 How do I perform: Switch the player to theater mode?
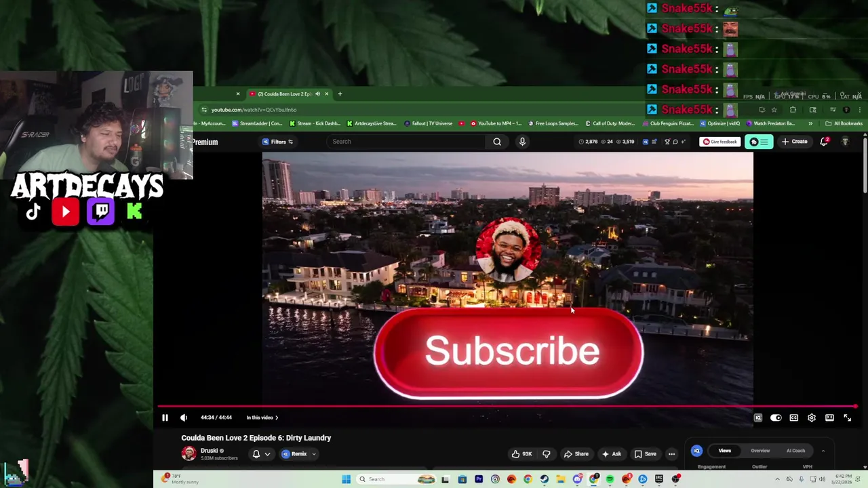tap(829, 418)
